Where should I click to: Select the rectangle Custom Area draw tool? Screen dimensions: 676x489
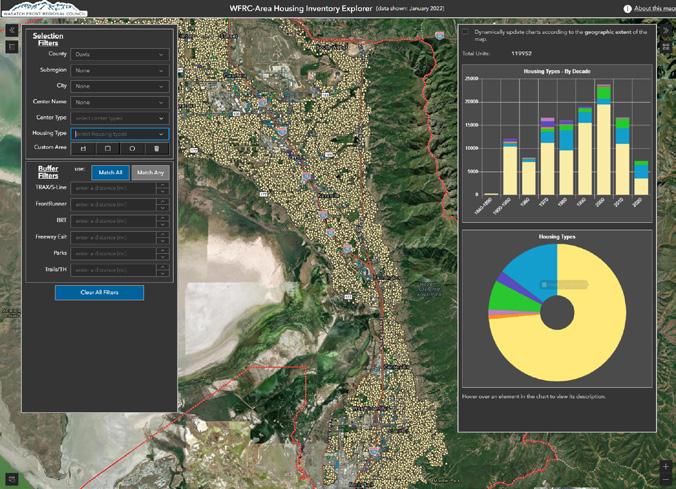tap(108, 149)
